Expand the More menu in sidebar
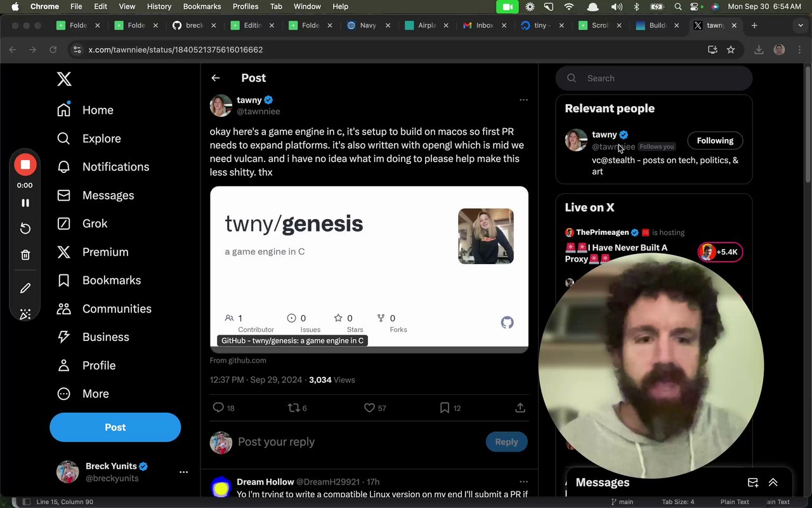The image size is (812, 508). (82, 394)
